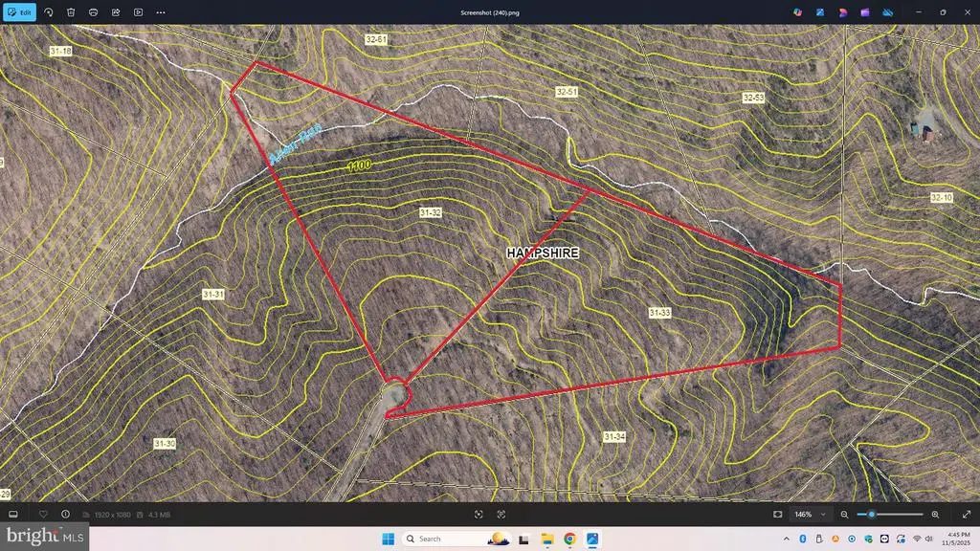
Task: Fit the image to window
Action: pyautogui.click(x=778, y=515)
